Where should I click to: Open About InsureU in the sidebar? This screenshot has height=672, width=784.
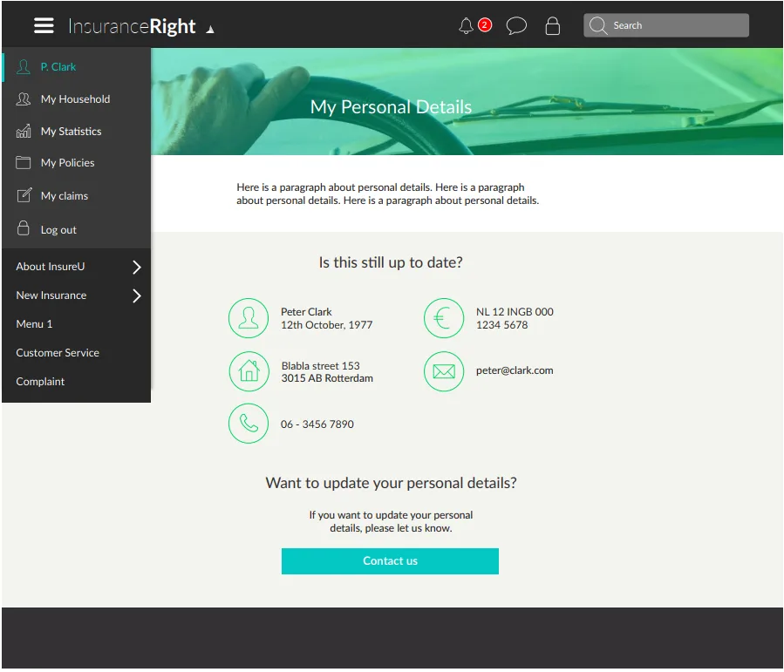51,267
